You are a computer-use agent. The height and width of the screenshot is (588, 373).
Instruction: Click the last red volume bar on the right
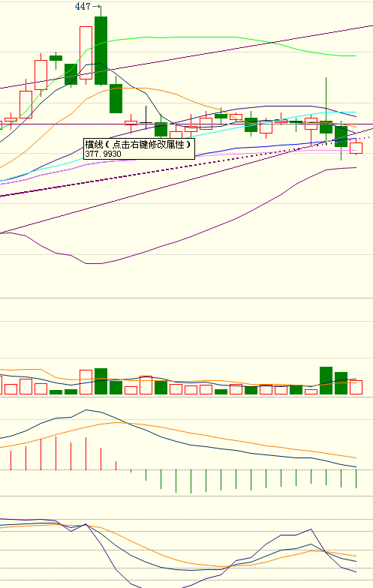(356, 387)
